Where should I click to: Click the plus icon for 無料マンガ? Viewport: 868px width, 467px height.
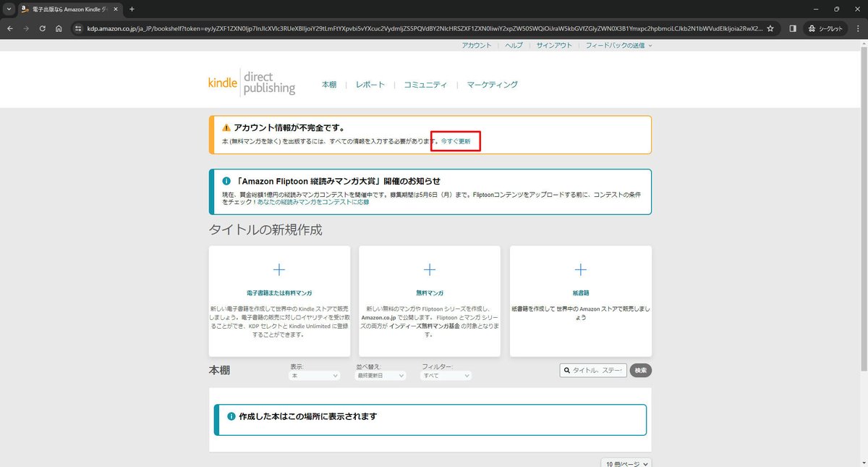pos(430,269)
